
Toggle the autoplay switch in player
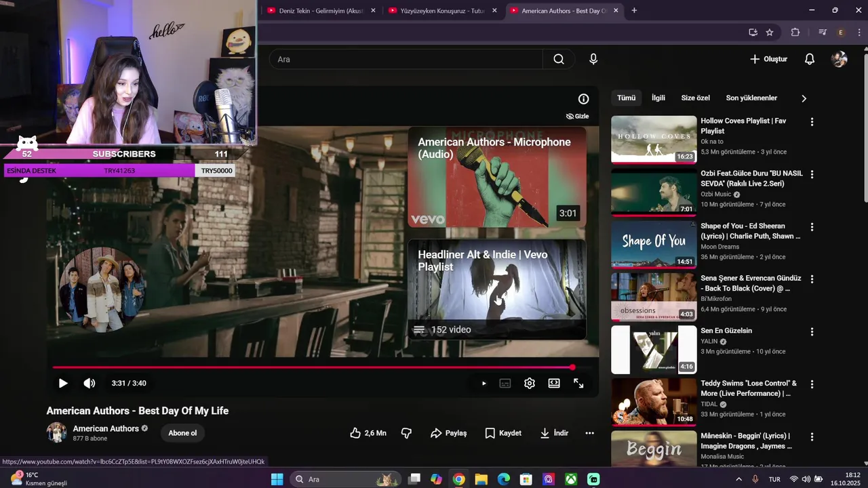(482, 383)
